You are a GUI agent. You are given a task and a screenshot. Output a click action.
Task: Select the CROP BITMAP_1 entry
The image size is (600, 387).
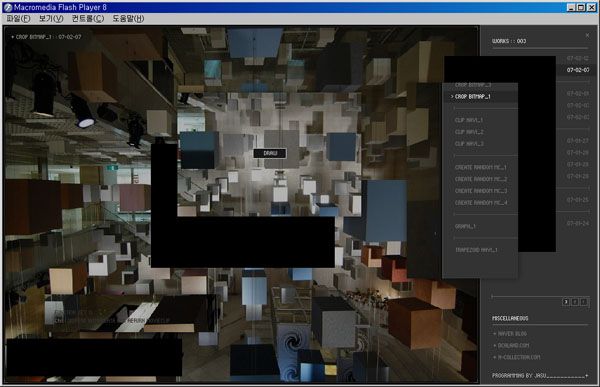point(480,96)
